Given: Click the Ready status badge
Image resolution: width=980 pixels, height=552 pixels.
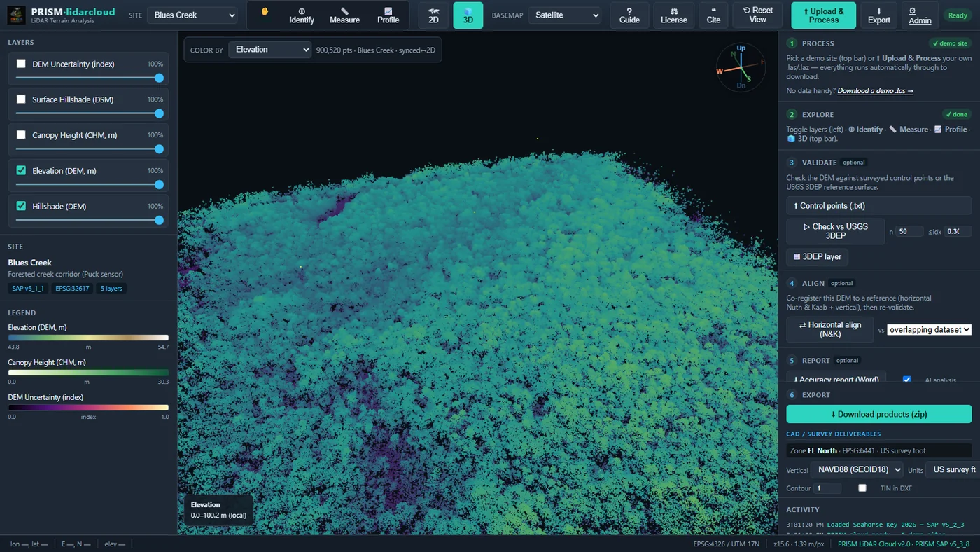Looking at the screenshot, I should [957, 15].
